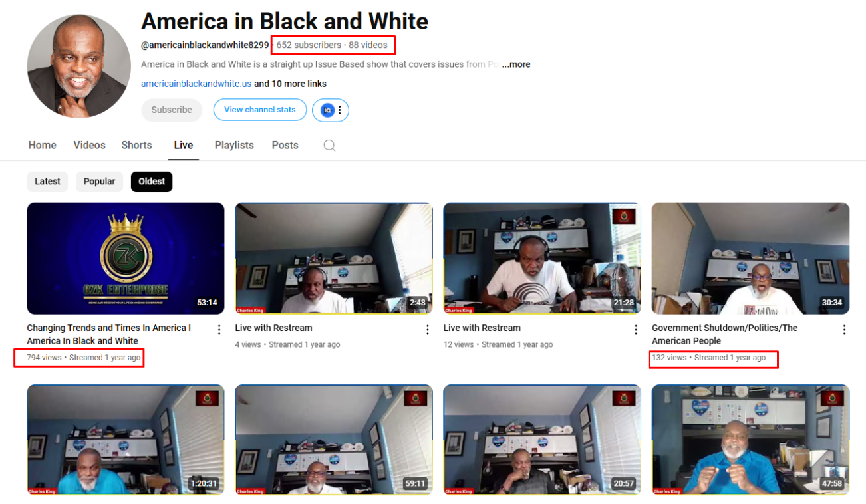Expand channel description with ...more
Image resolution: width=866 pixels, height=504 pixels.
pos(516,64)
